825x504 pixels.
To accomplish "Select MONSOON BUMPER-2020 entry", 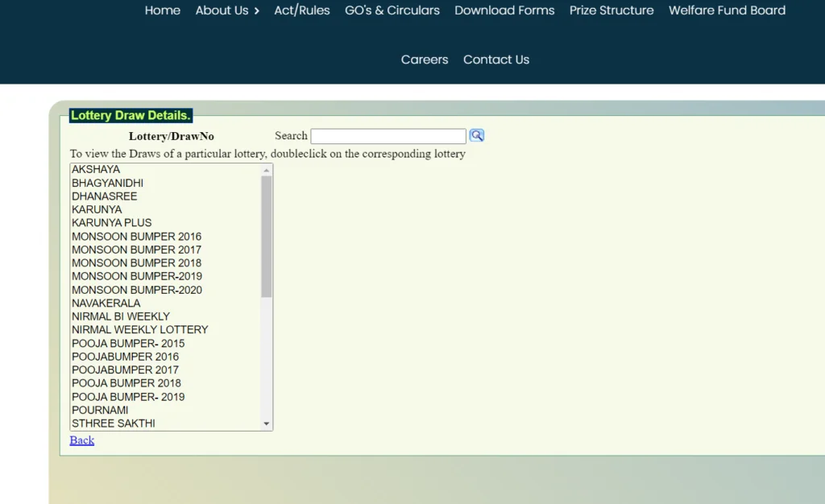I will click(x=165, y=290).
